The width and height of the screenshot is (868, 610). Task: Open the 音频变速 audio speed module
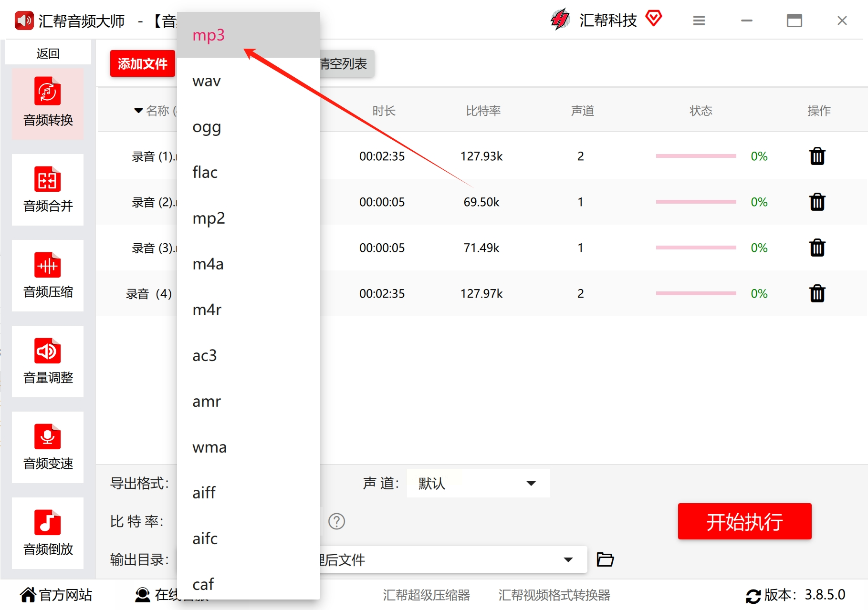coord(48,447)
